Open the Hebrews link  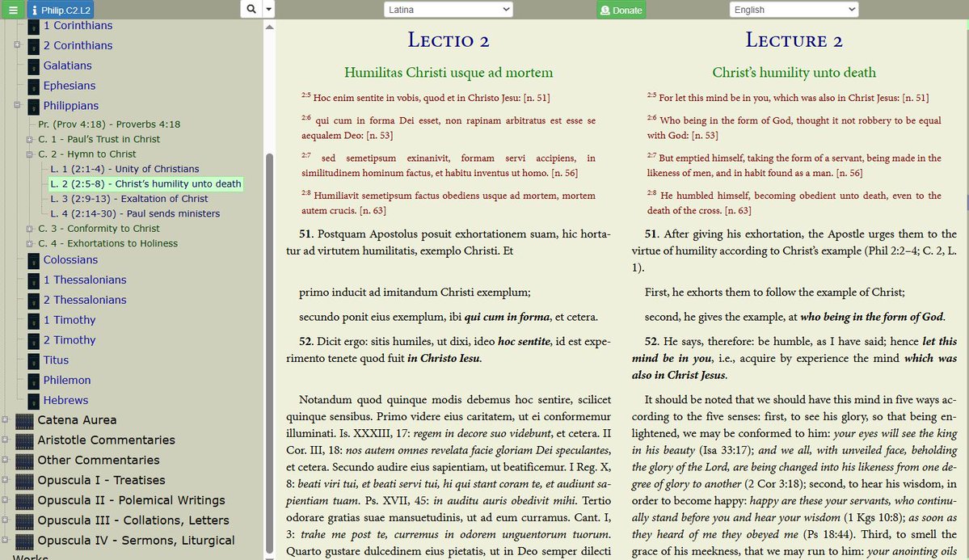[65, 400]
